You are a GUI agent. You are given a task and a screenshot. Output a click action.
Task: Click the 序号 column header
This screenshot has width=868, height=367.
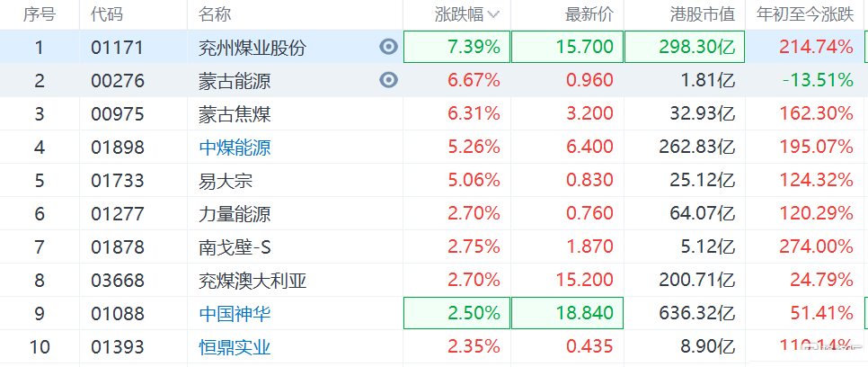coord(40,14)
